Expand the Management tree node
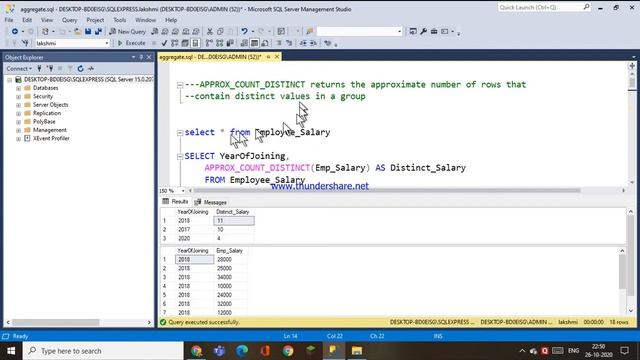640x360 pixels. point(18,130)
